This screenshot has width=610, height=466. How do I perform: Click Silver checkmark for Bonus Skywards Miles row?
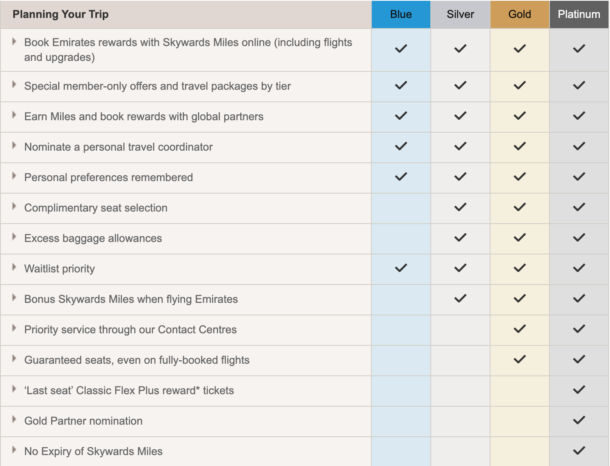click(x=460, y=298)
